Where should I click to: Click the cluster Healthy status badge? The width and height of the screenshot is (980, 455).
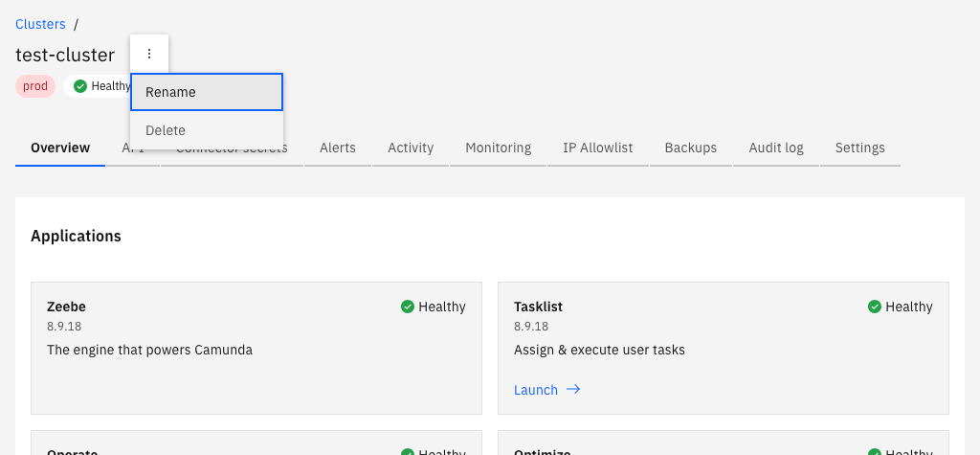pyautogui.click(x=98, y=86)
